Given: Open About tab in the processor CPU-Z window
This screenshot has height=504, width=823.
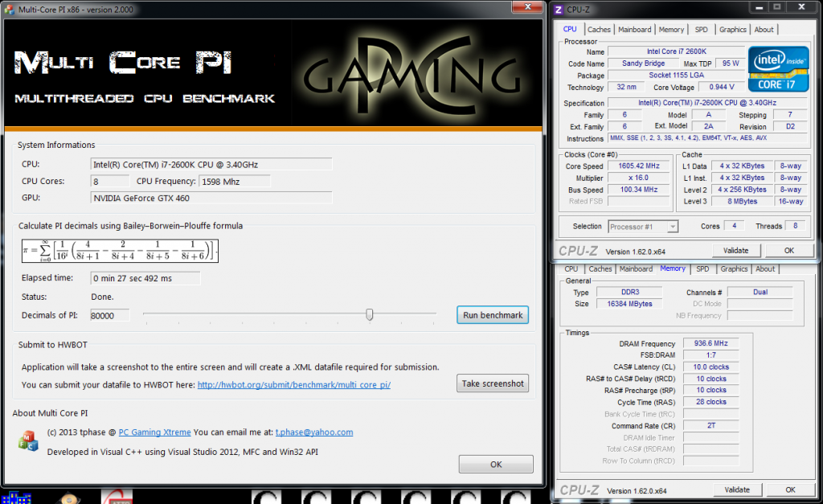Looking at the screenshot, I should point(764,30).
